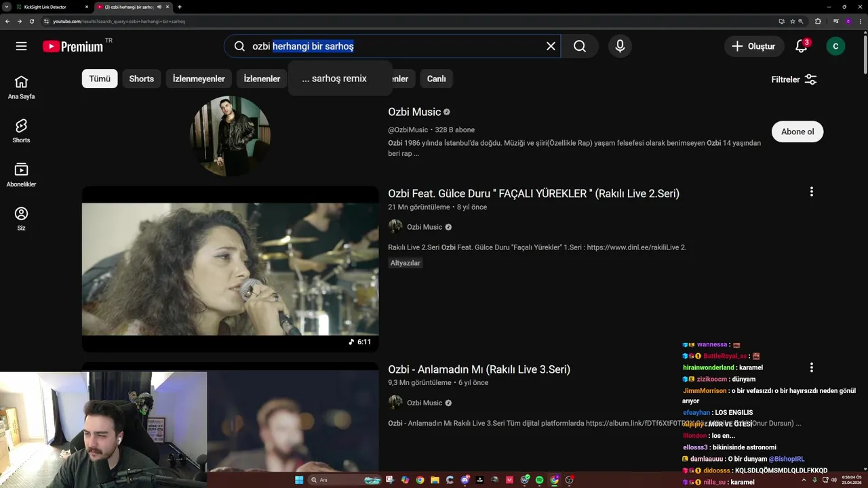Click the youtube.com address bar
This screenshot has height=488, width=868.
(407, 21)
